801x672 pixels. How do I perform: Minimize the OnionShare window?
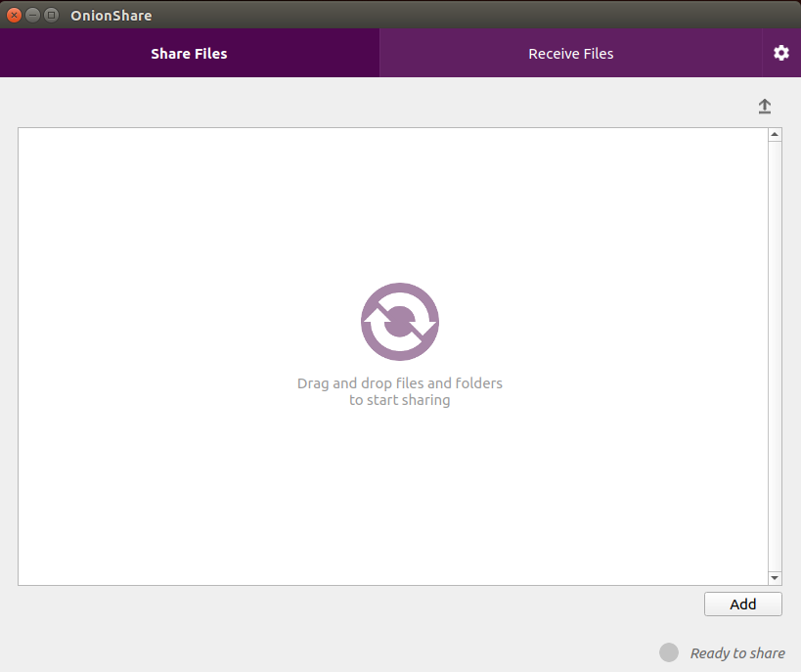[x=32, y=15]
